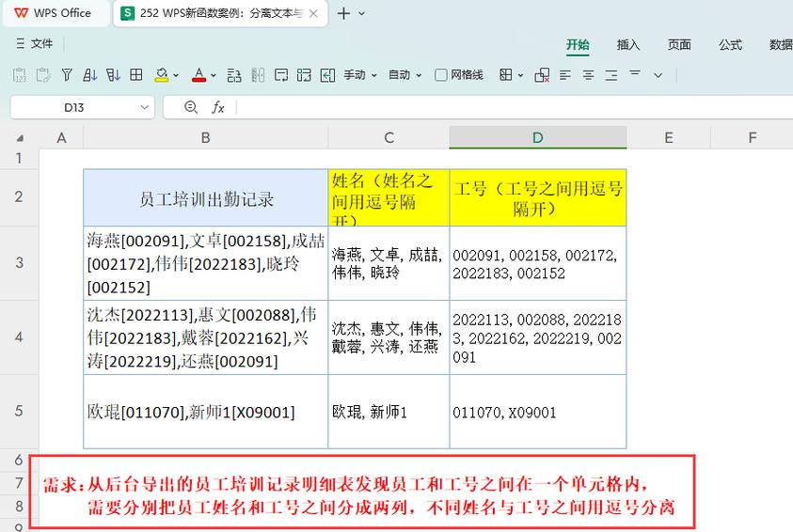Open a new tab with plus button
793x532 pixels.
click(343, 14)
